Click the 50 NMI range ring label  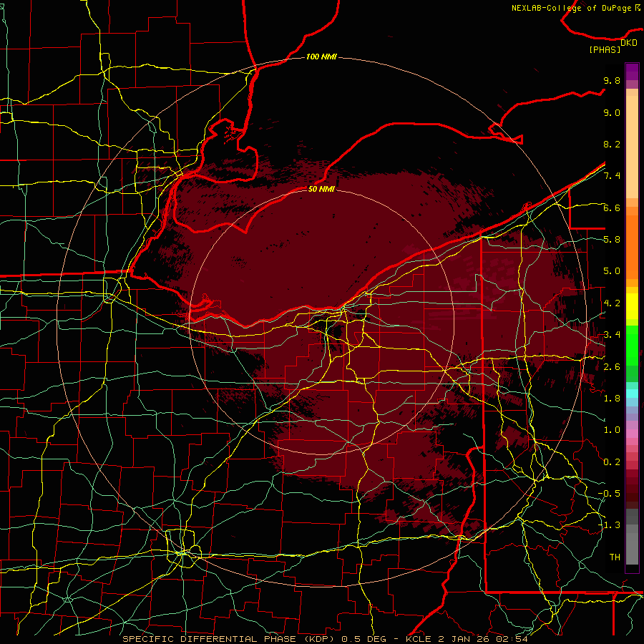[x=321, y=189]
